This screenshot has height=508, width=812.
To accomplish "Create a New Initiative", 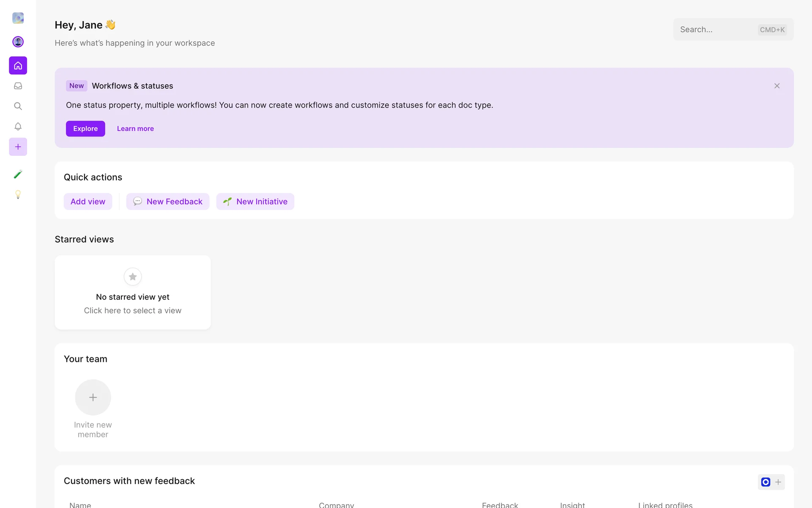I will pyautogui.click(x=255, y=202).
